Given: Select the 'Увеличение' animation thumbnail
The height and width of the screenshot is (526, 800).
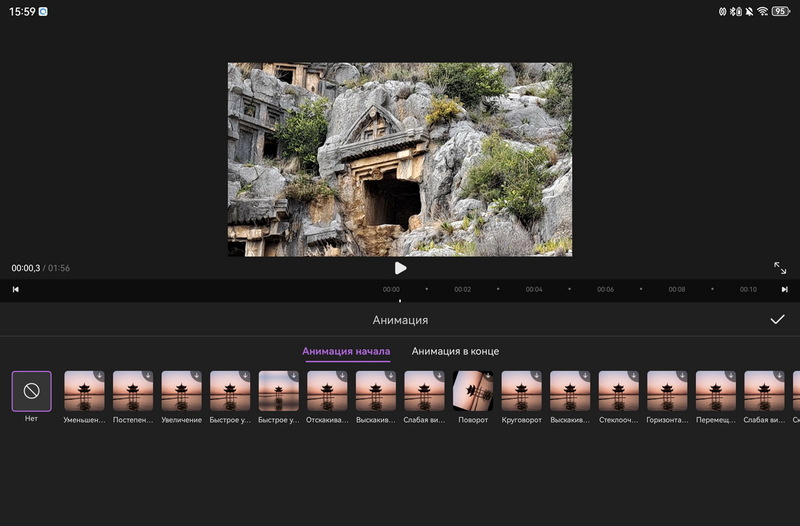Looking at the screenshot, I should coord(181,391).
